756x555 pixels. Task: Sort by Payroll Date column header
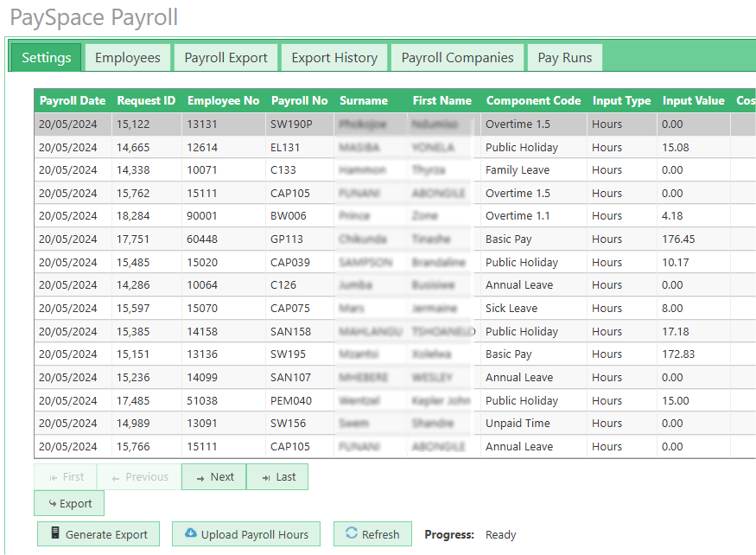pos(73,100)
